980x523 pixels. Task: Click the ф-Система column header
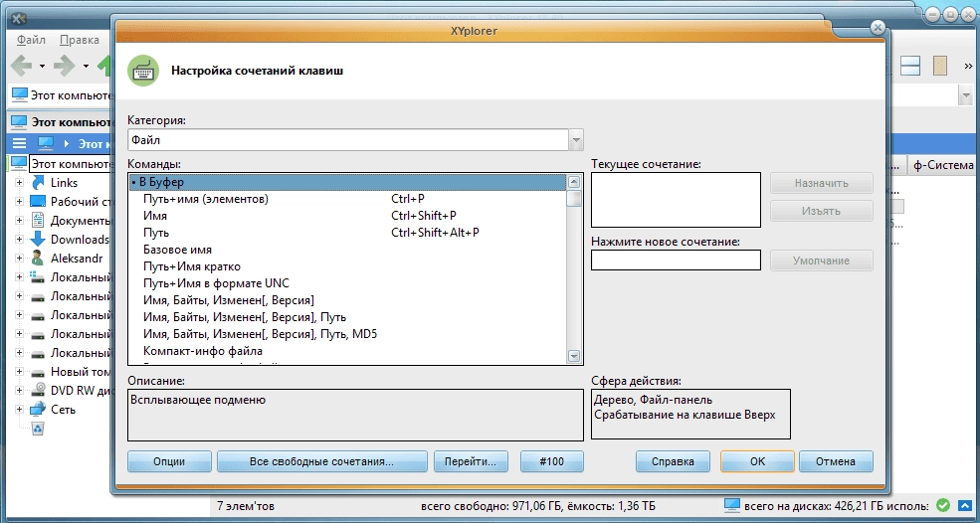pos(942,165)
